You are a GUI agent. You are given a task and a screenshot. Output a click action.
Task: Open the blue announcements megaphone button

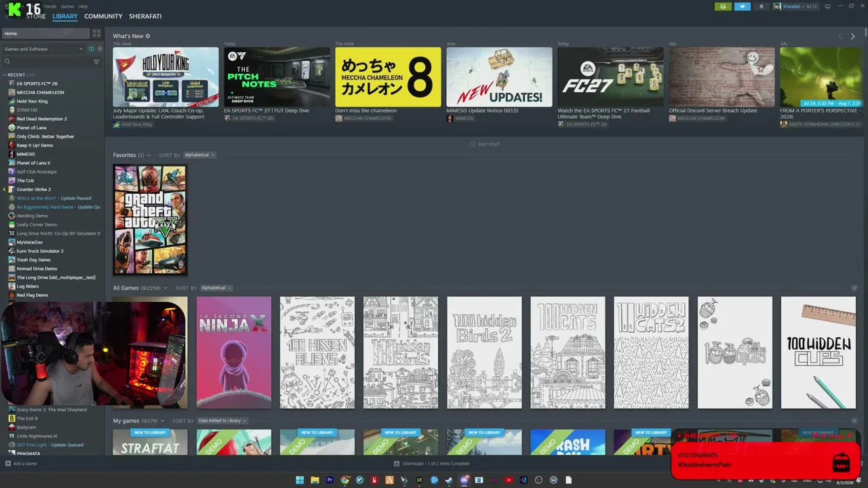tap(743, 7)
